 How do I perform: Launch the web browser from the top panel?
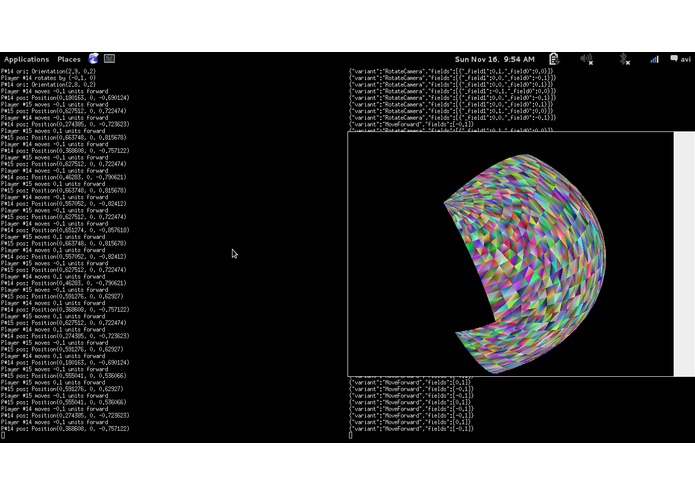[94, 58]
